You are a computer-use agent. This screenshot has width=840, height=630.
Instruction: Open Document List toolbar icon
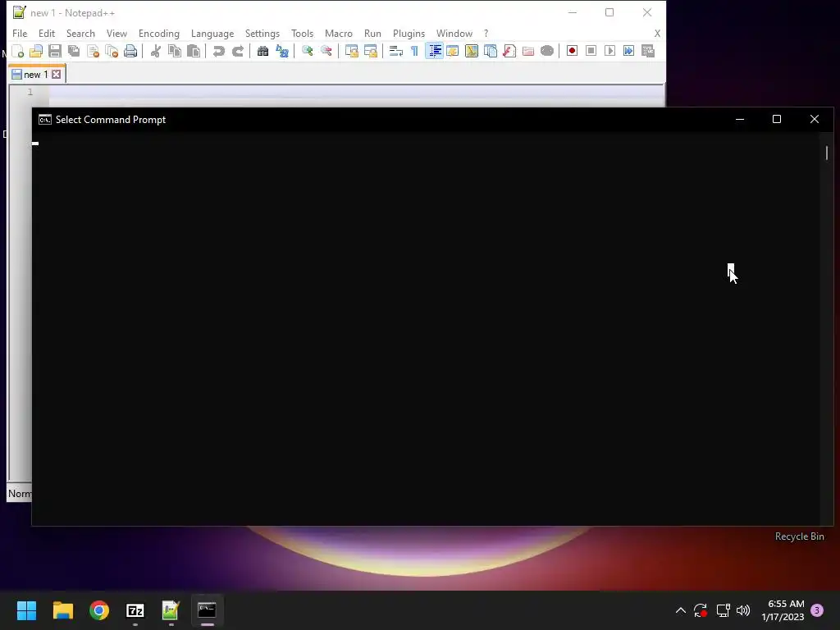click(491, 51)
